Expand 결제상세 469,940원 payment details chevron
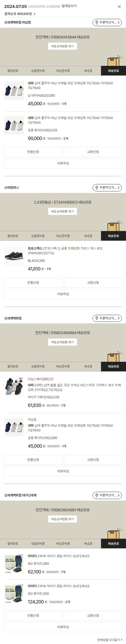This screenshot has width=126, height=644. 35,14
